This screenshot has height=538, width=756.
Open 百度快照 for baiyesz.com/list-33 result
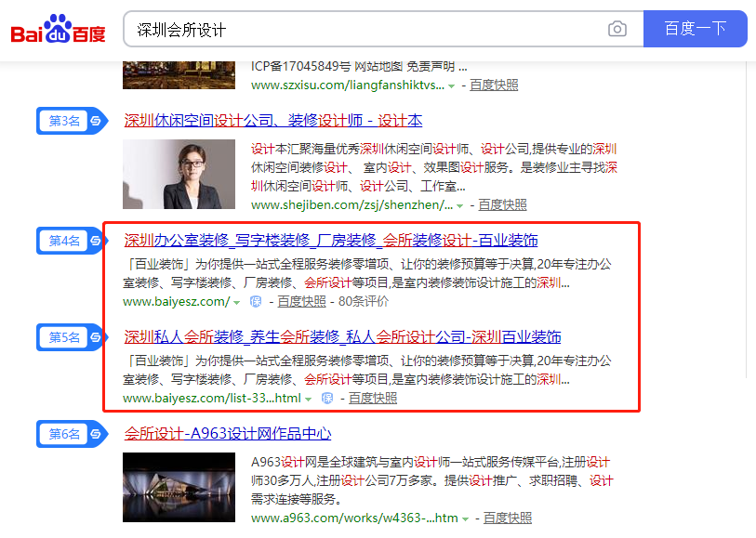(373, 399)
